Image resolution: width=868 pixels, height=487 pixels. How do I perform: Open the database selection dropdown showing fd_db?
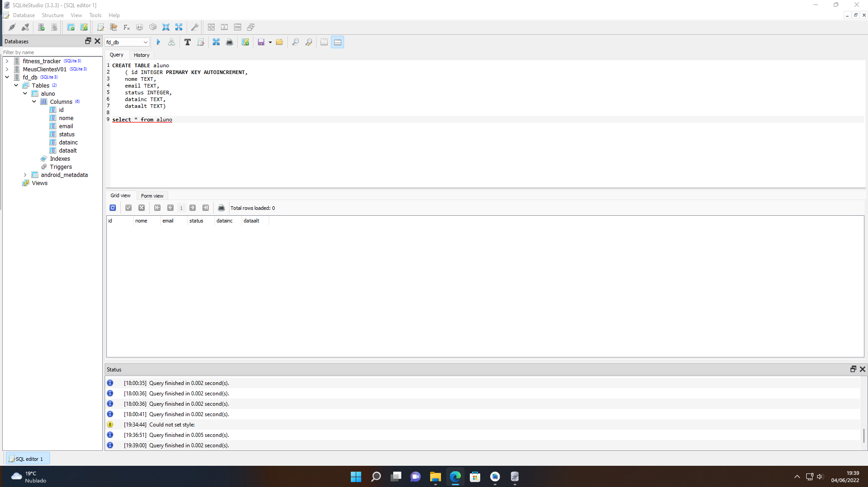point(146,42)
